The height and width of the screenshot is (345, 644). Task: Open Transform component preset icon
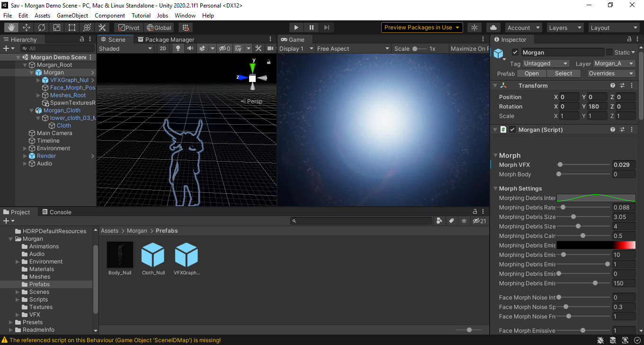622,86
